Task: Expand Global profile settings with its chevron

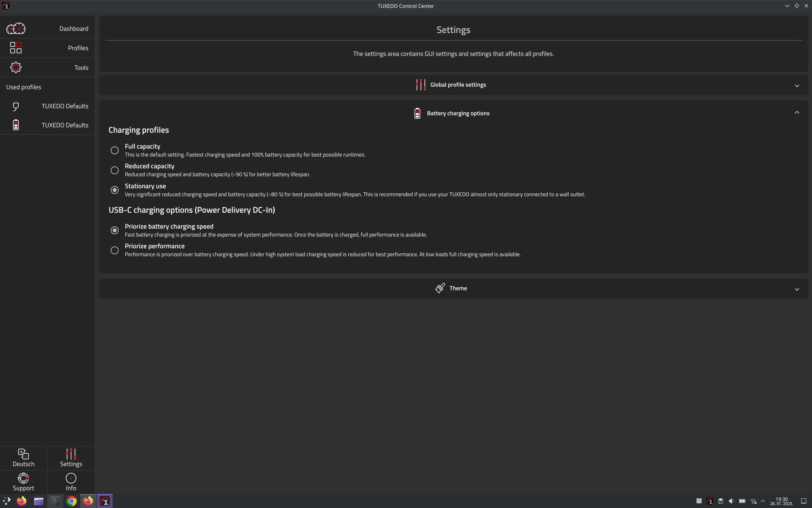Action: click(797, 86)
